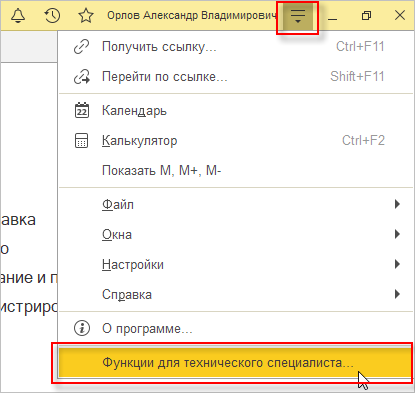The image size is (415, 393).
Task: Expand the Справка submenu
Action: point(236,294)
